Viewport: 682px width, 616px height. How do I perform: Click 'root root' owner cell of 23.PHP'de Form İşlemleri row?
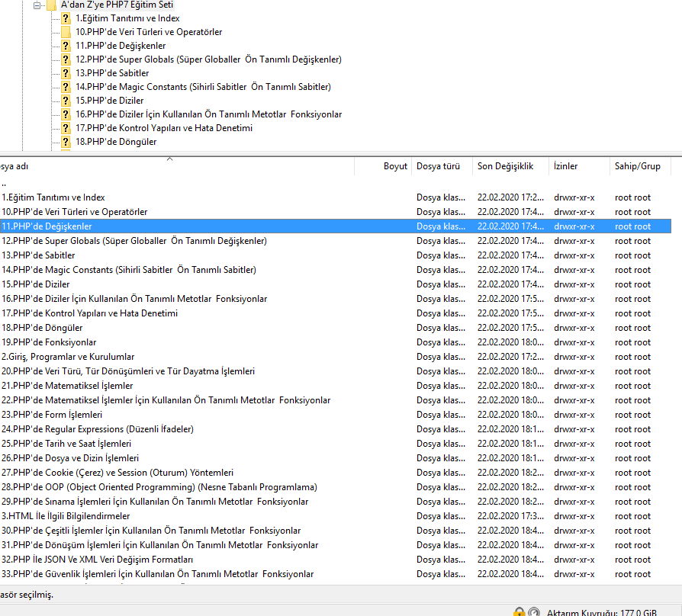point(632,415)
